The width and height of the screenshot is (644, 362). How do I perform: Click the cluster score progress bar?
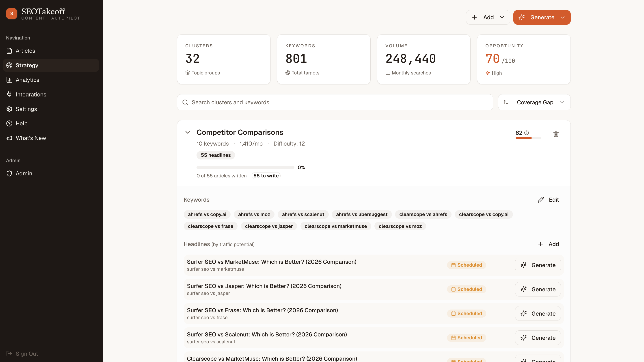tap(528, 138)
